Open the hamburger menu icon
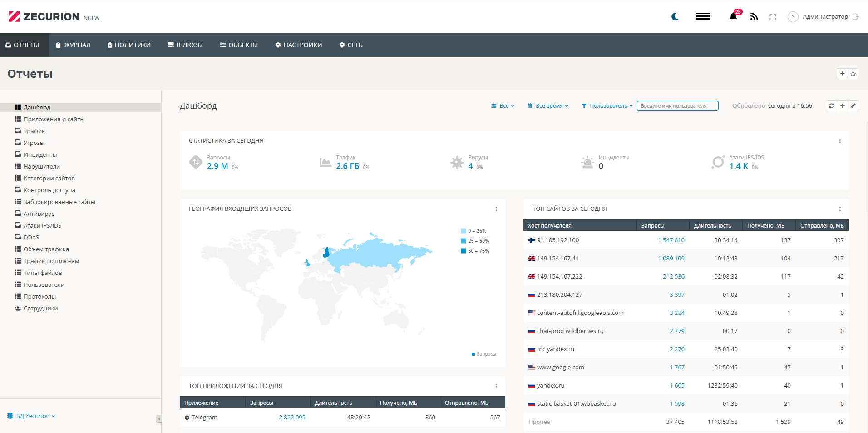Image resolution: width=868 pixels, height=433 pixels. click(x=703, y=16)
